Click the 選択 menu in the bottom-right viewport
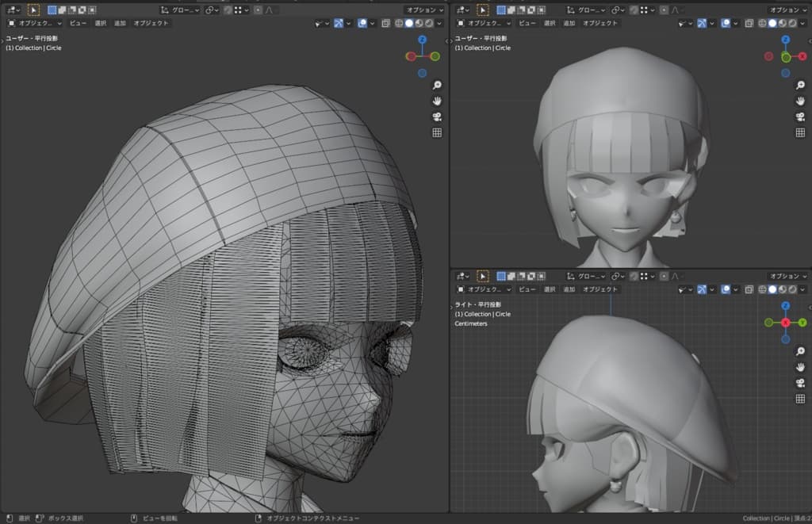 tap(549, 289)
